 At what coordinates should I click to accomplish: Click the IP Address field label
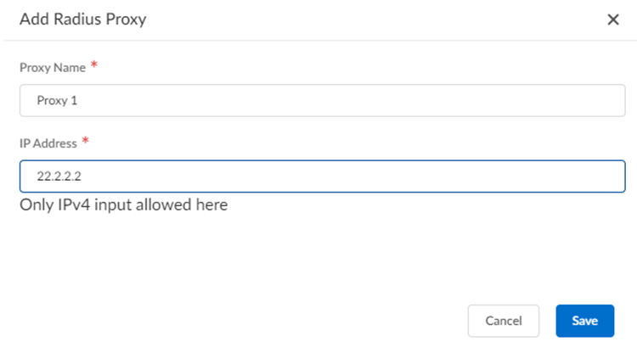[48, 143]
